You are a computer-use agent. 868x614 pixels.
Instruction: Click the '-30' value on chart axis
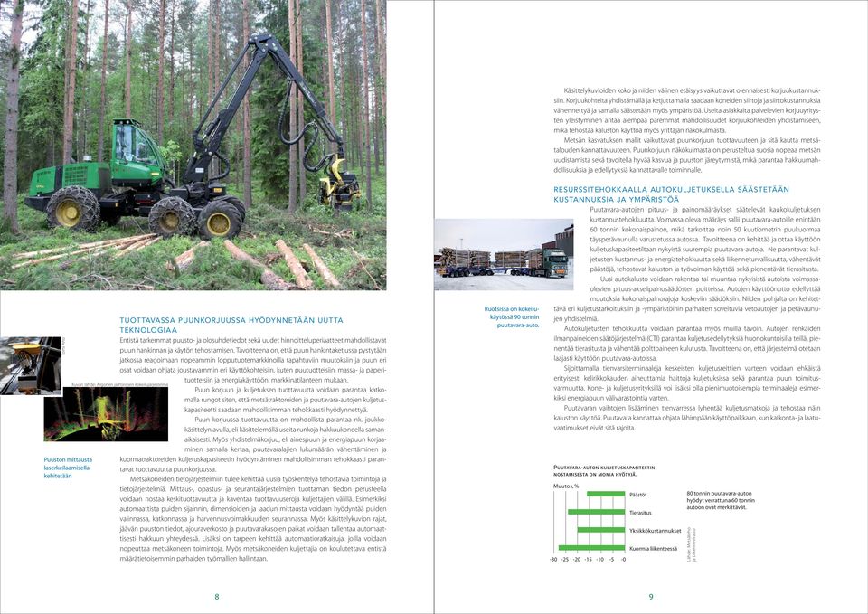[x=553, y=560]
